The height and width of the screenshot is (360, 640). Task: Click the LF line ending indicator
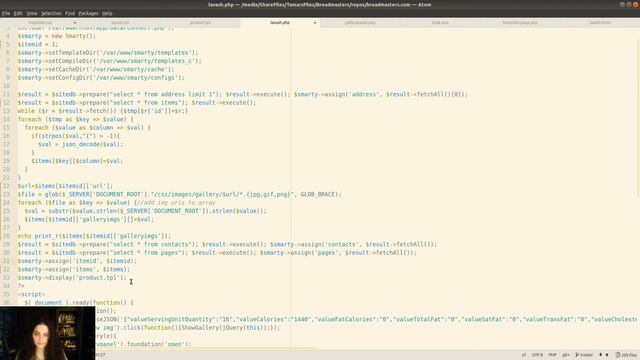(x=524, y=355)
